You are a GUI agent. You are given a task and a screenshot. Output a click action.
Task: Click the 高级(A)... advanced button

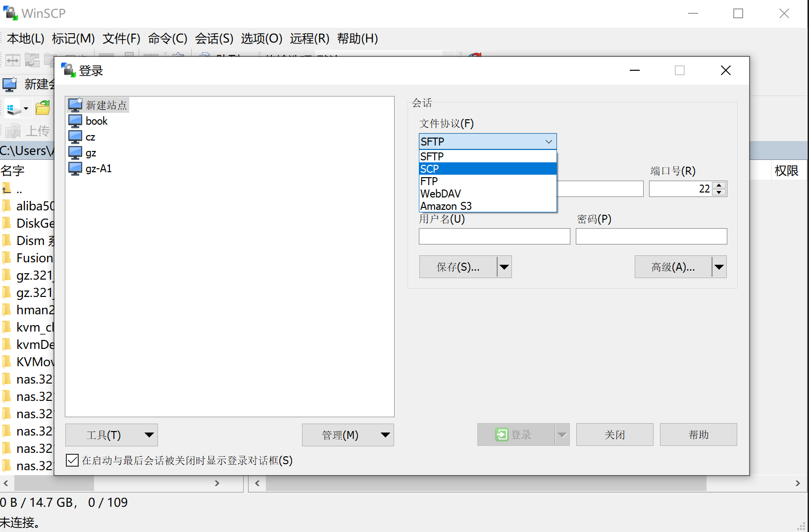(673, 267)
